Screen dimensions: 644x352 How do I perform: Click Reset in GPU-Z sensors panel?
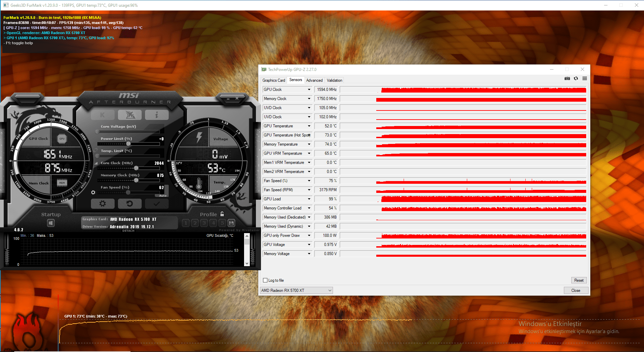[578, 280]
